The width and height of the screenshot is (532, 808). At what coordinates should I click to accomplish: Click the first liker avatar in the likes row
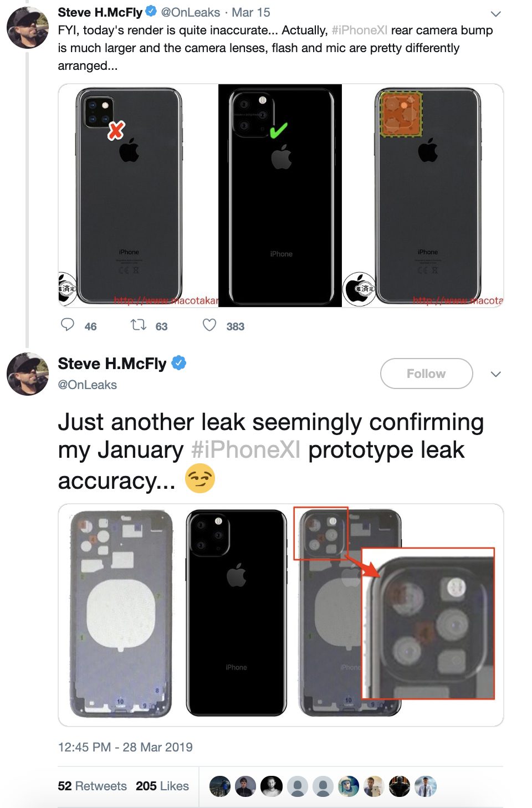[220, 786]
